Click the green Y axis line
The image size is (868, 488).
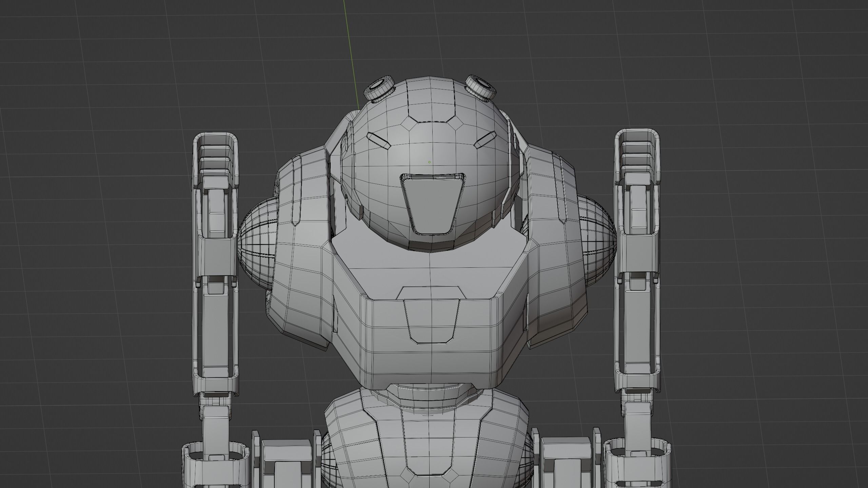351,54
